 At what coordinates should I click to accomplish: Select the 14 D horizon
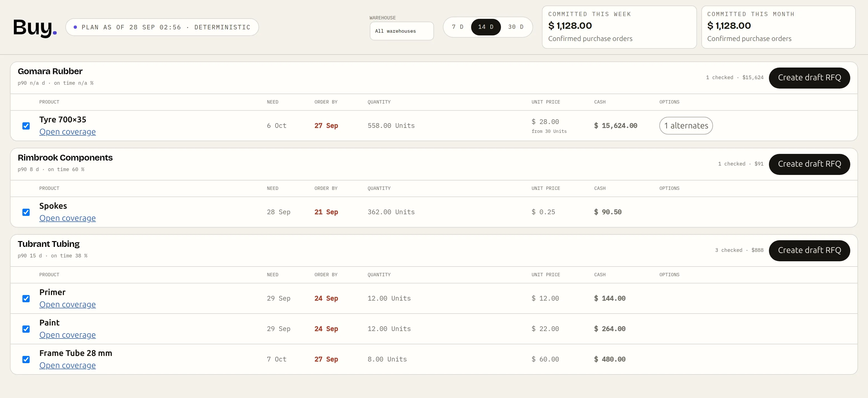pyautogui.click(x=485, y=27)
